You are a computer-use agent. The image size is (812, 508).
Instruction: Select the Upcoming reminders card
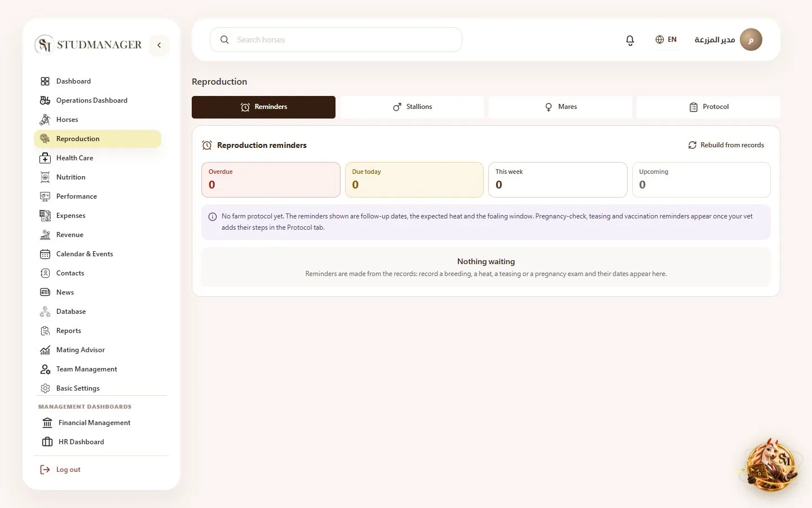[x=701, y=180]
